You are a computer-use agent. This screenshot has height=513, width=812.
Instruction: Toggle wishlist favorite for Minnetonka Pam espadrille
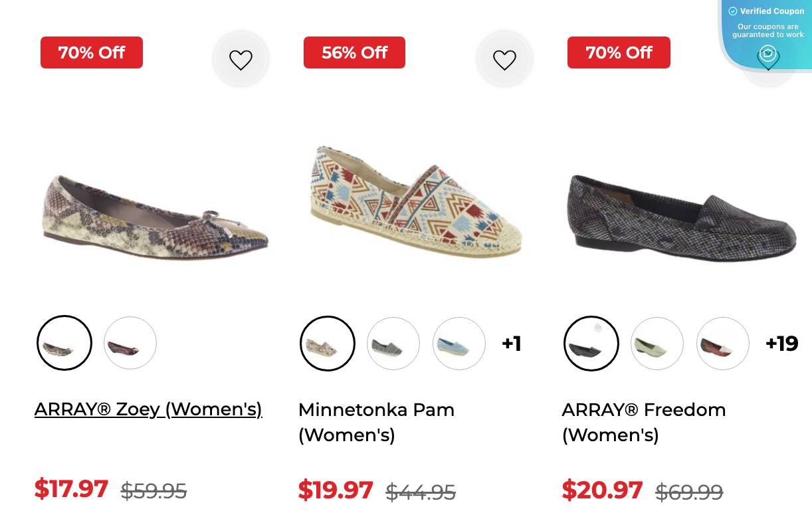(x=504, y=59)
